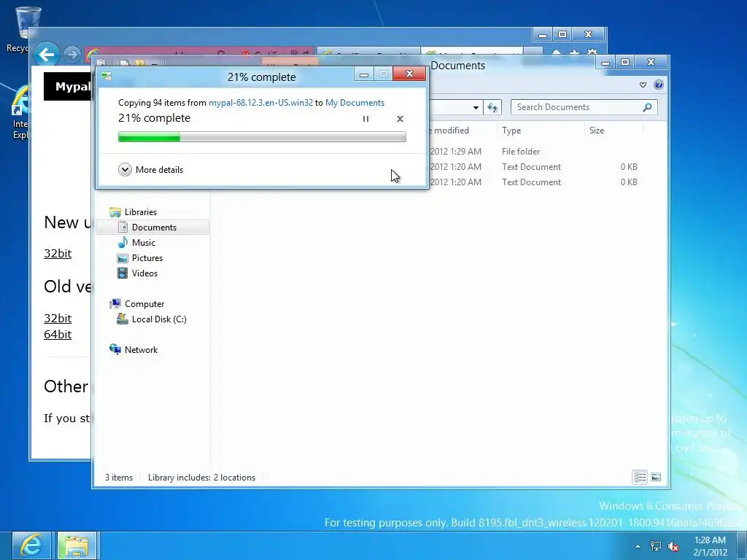Screen dimensions: 747x560
Task: Go forward in the Internet Explorer window
Action: coord(72,55)
